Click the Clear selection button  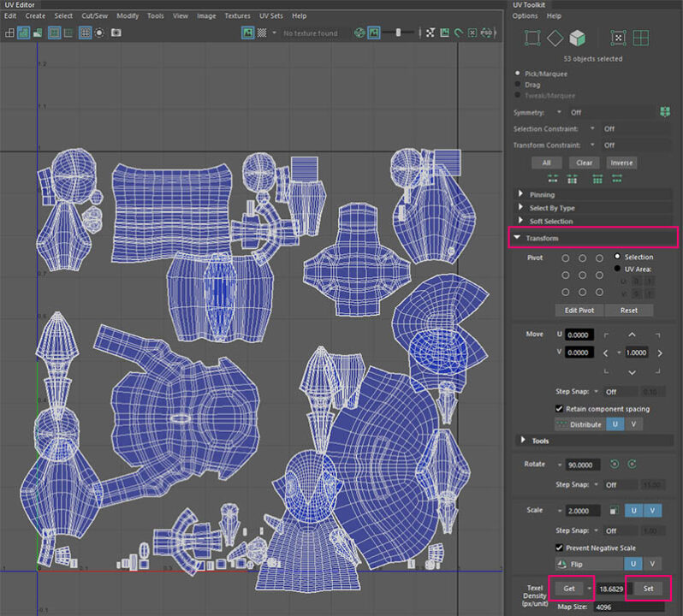(x=584, y=163)
